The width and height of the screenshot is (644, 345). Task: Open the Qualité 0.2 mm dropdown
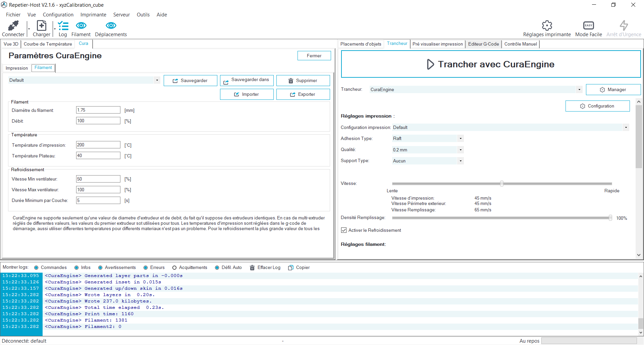coord(428,150)
